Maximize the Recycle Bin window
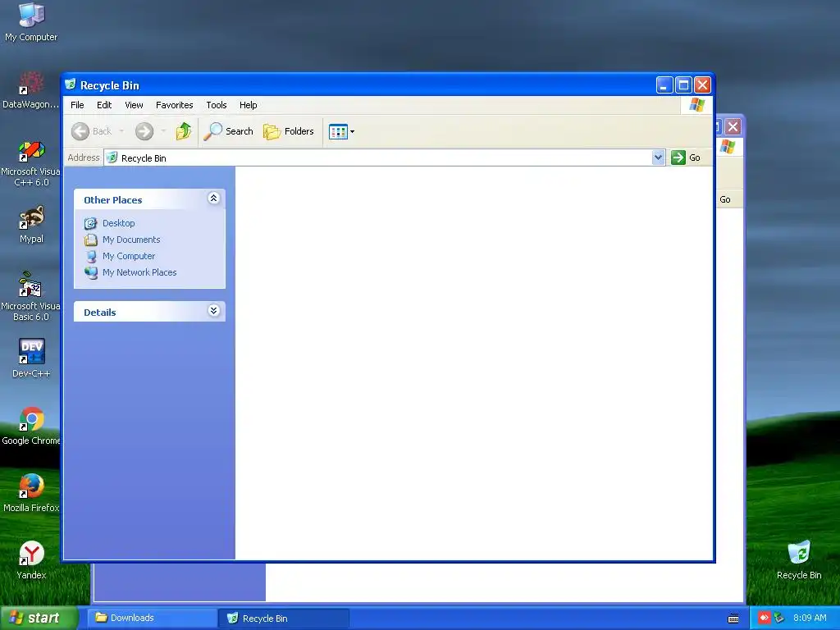The height and width of the screenshot is (630, 840). tap(683, 84)
